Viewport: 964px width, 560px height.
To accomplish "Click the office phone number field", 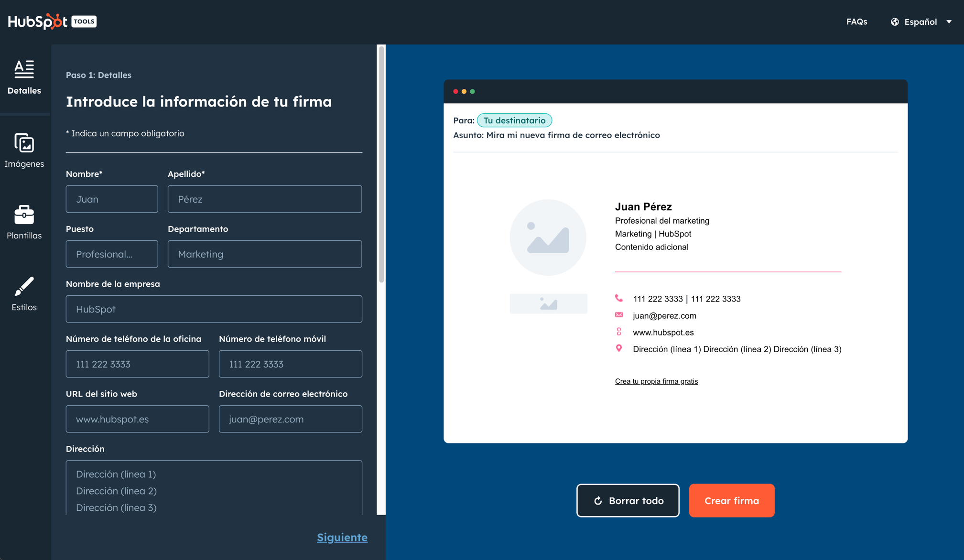I will click(x=138, y=364).
